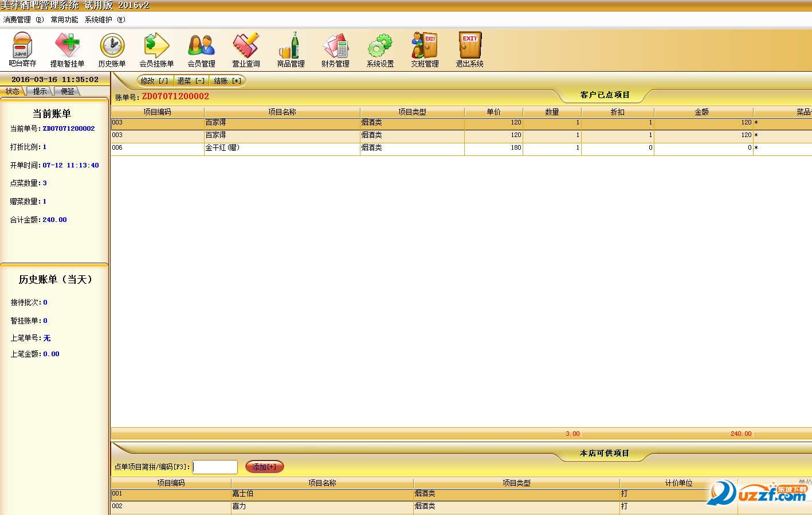Click the 修改 [/] button
This screenshot has height=515, width=812.
coord(155,81)
